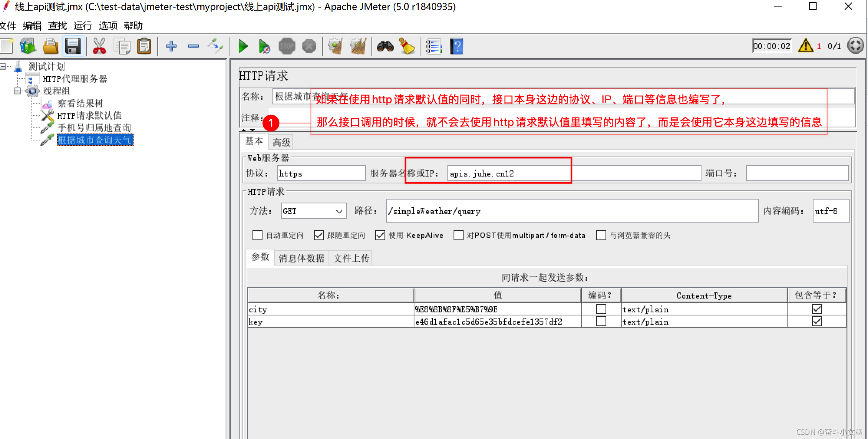Open the Templates icon in toolbar
The image size is (868, 439).
(28, 46)
